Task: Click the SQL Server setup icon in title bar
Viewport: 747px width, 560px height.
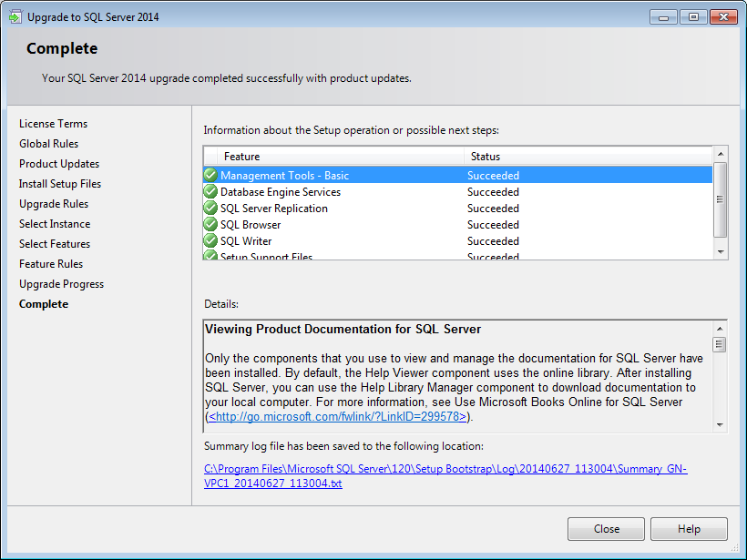Action: pyautogui.click(x=15, y=16)
